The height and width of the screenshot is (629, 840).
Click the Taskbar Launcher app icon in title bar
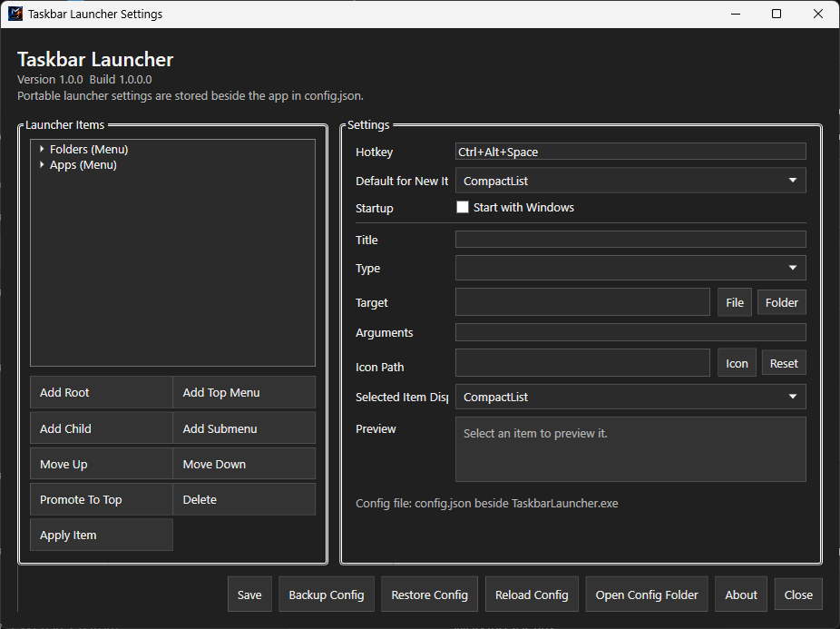(15, 14)
